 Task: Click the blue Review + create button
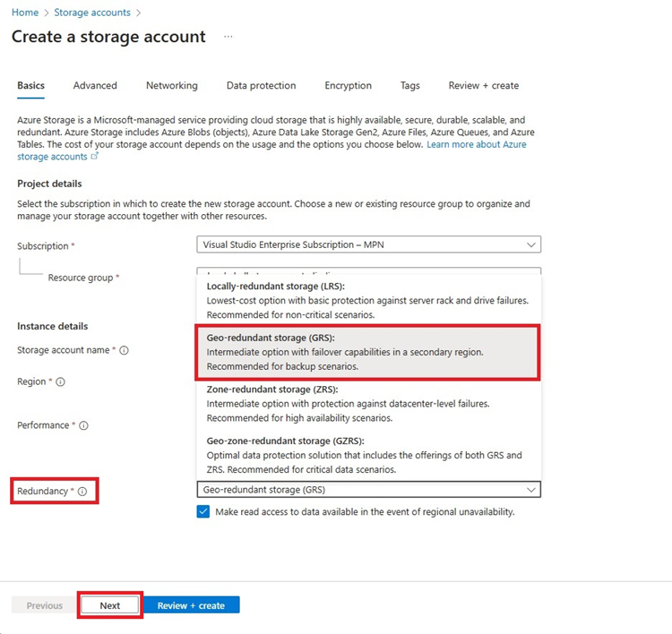tap(191, 605)
